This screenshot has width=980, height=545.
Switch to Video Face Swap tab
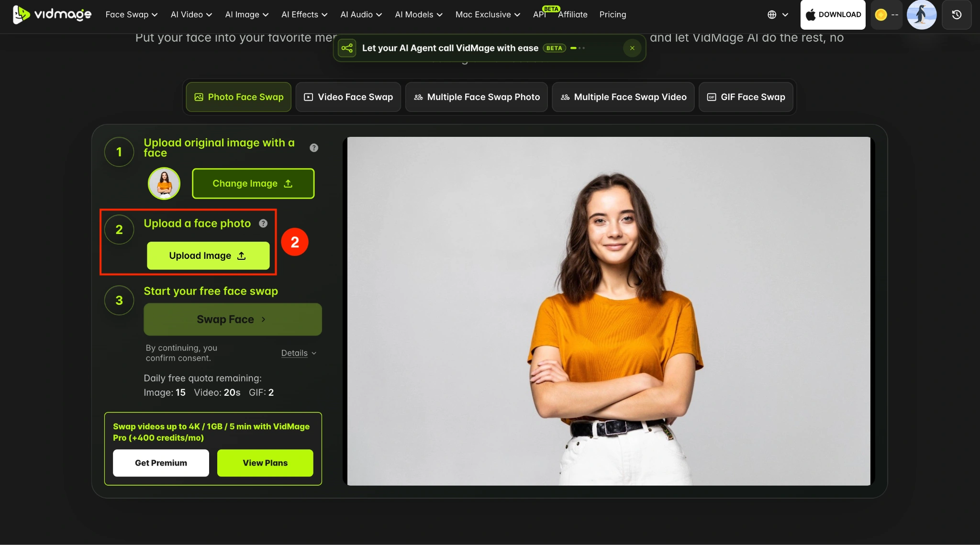348,97
